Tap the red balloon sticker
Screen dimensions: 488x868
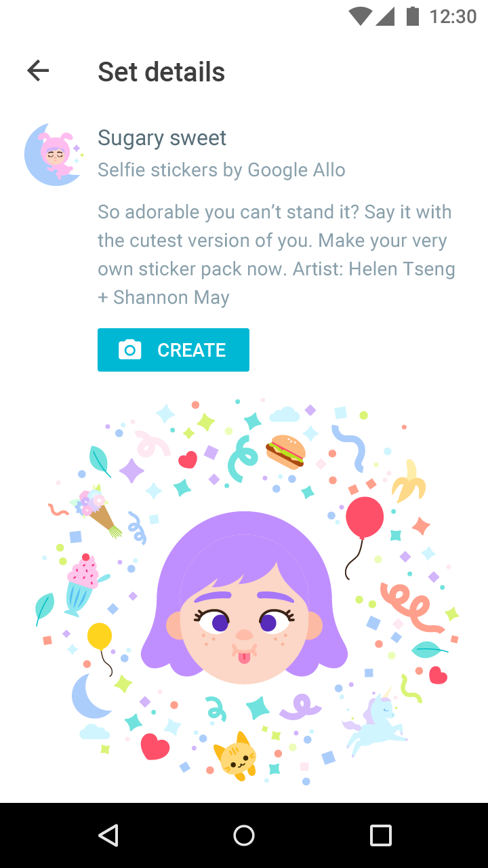364,519
